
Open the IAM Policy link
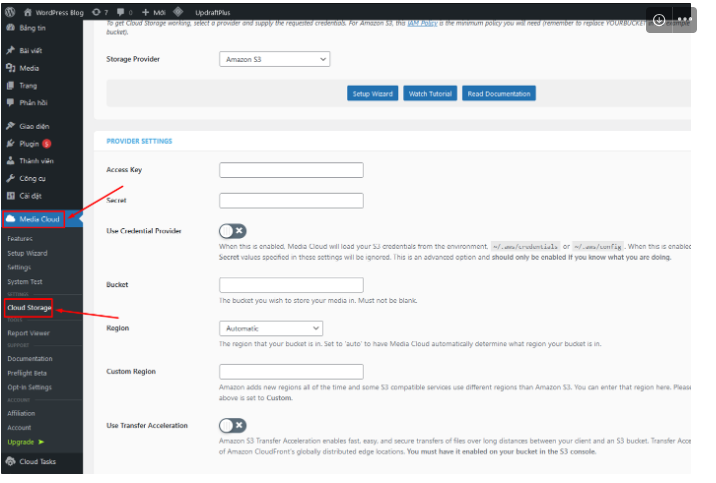(422, 23)
